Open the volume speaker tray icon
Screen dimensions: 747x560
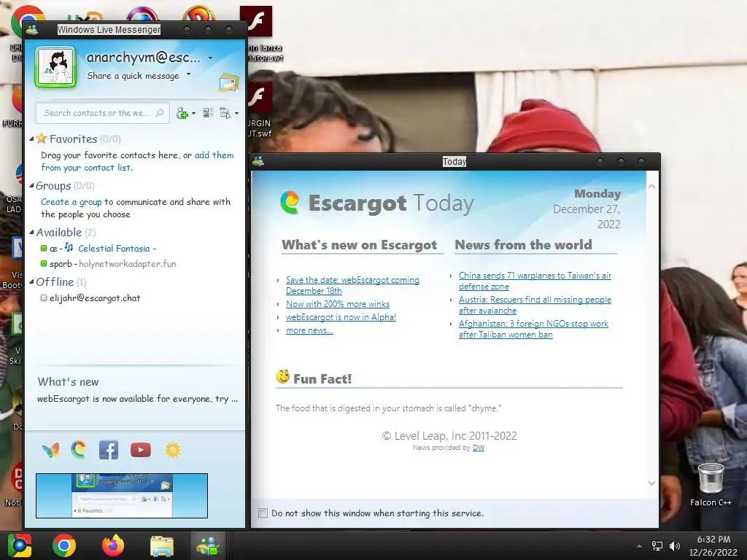tap(675, 546)
